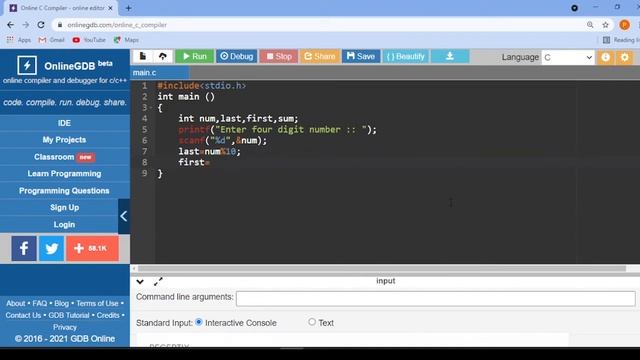This screenshot has height=360, width=640.
Task: Collapse the input panel chevron
Action: [x=140, y=282]
